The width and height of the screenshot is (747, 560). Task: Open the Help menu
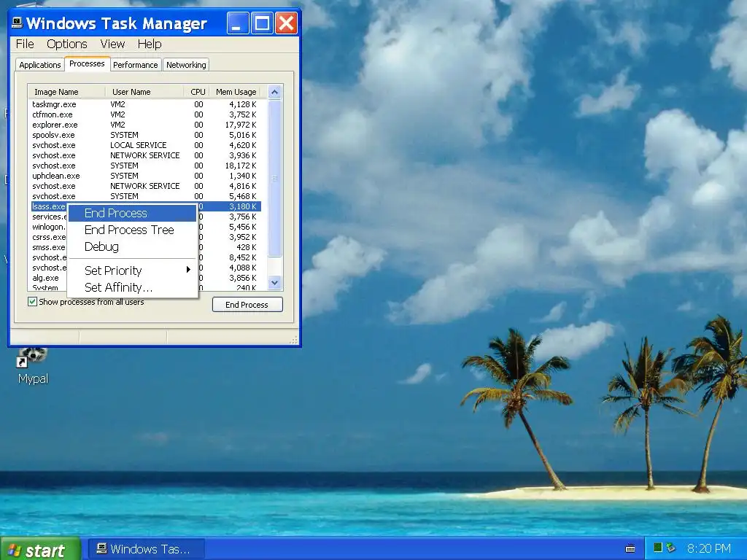pyautogui.click(x=150, y=44)
